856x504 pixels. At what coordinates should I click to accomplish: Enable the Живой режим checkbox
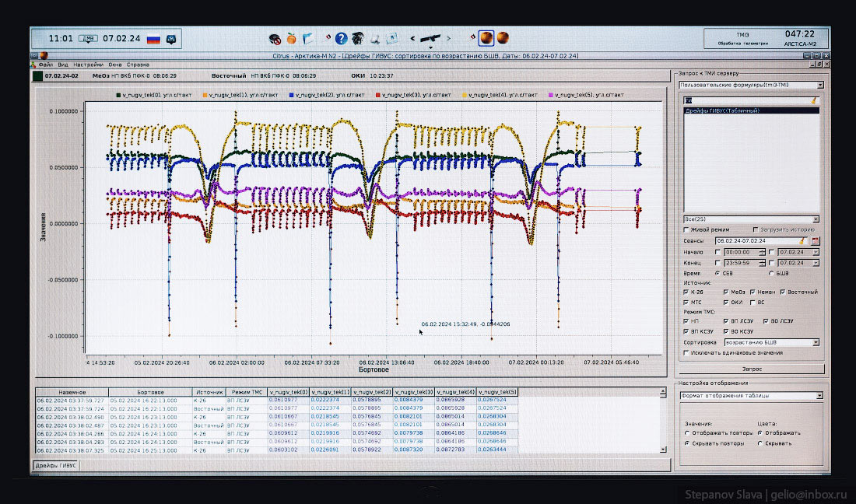pyautogui.click(x=686, y=229)
